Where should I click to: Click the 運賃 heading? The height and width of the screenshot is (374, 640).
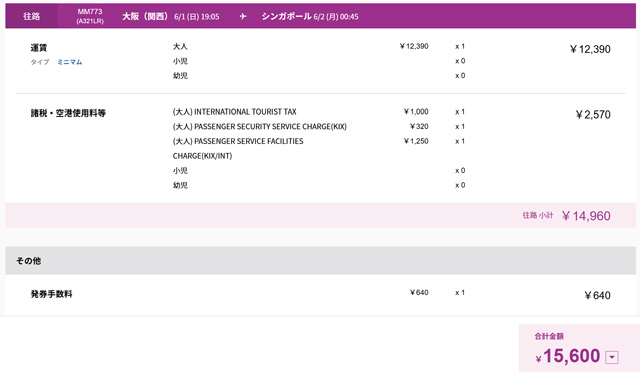pyautogui.click(x=39, y=47)
